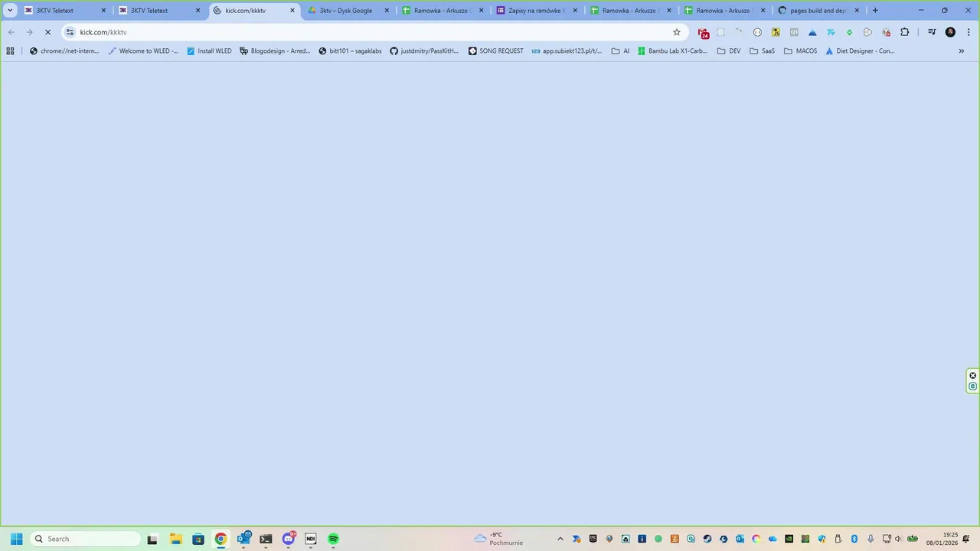Open the Terminal taskbar icon

[x=266, y=539]
